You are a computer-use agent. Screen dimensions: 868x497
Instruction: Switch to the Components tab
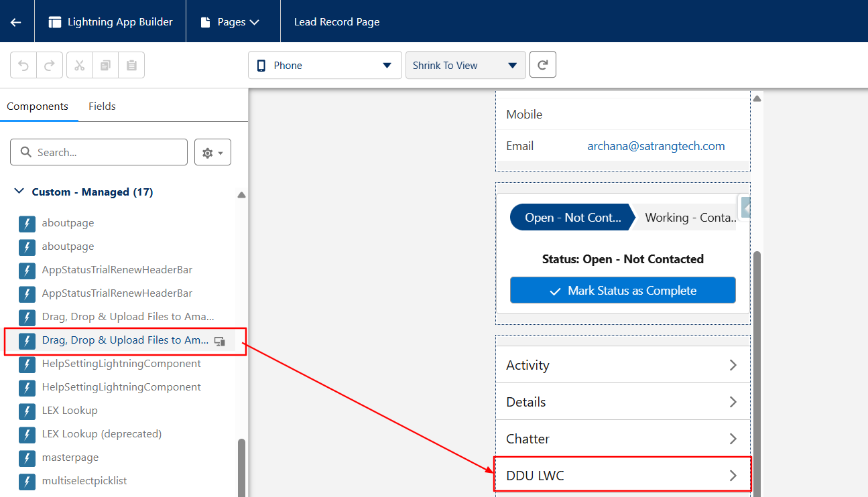tap(38, 106)
